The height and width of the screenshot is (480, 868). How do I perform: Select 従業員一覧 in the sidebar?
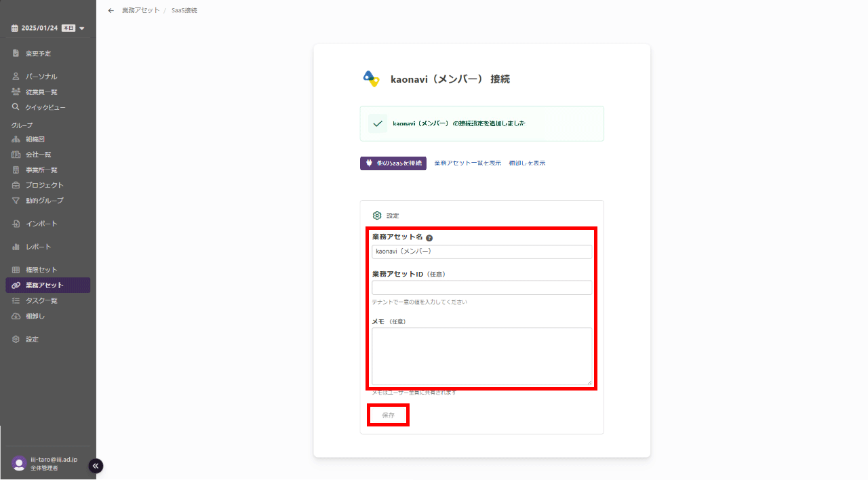41,92
